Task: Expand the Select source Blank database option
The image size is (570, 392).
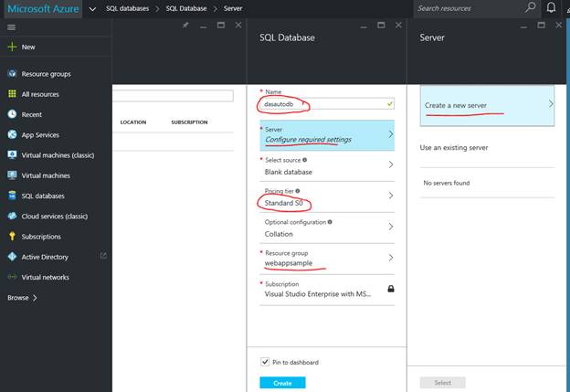Action: tap(327, 165)
